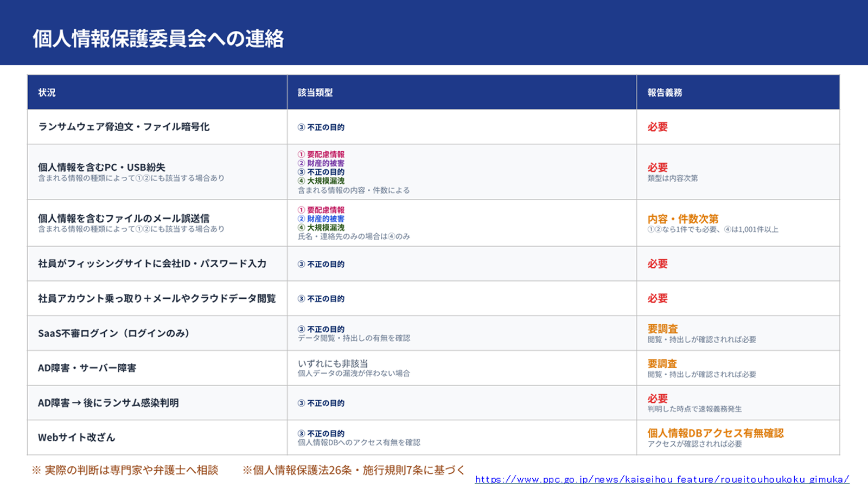868x488 pixels.
Task: Click いずれにも非該当 text
Action: 333,363
